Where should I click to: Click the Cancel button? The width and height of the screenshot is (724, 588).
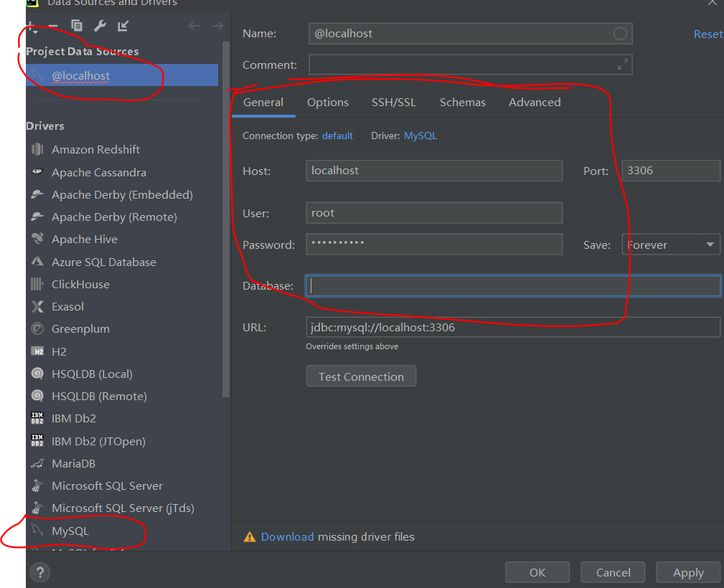click(x=613, y=572)
